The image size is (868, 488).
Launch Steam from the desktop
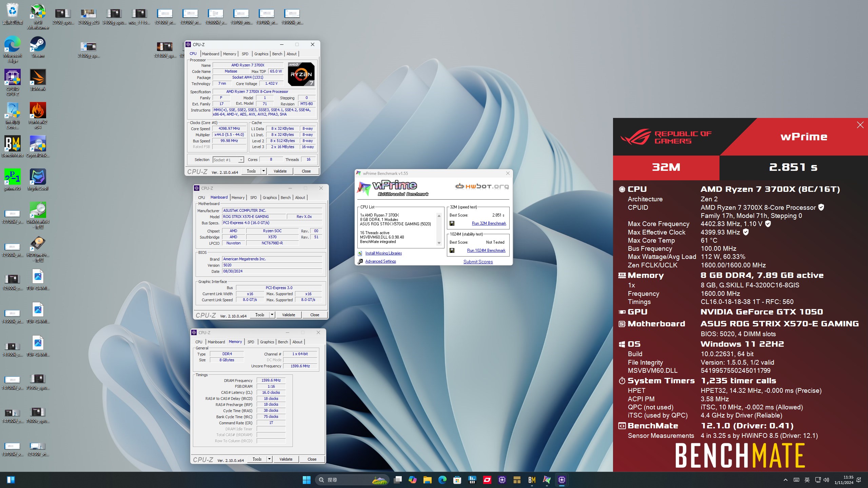point(38,47)
